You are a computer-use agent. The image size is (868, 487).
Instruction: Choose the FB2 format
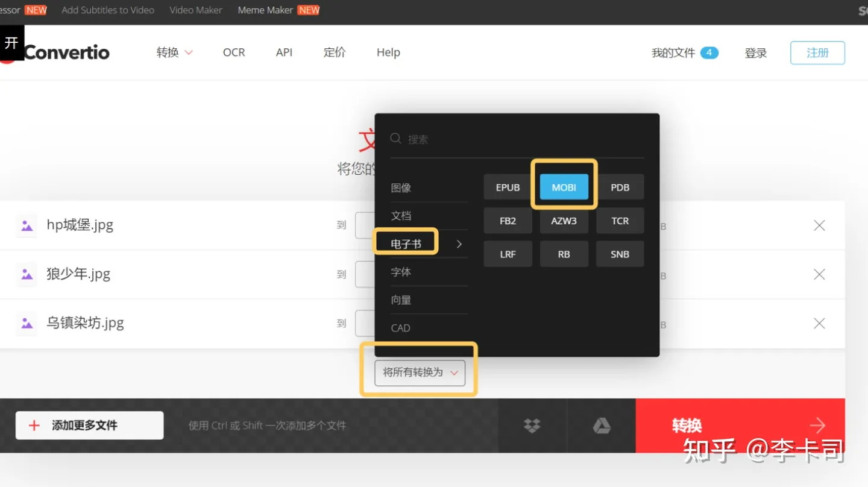point(508,221)
